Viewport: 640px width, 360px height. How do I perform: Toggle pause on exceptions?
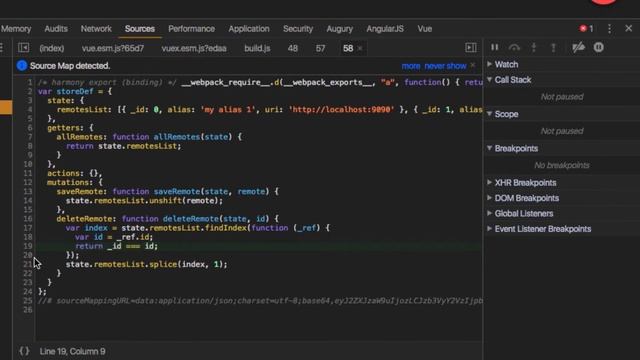pos(598,47)
